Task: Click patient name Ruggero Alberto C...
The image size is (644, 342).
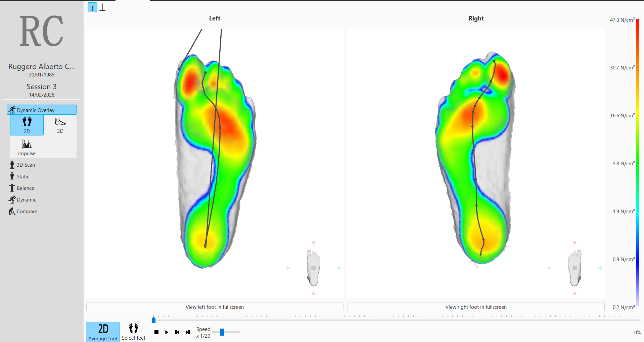Action: (x=42, y=66)
